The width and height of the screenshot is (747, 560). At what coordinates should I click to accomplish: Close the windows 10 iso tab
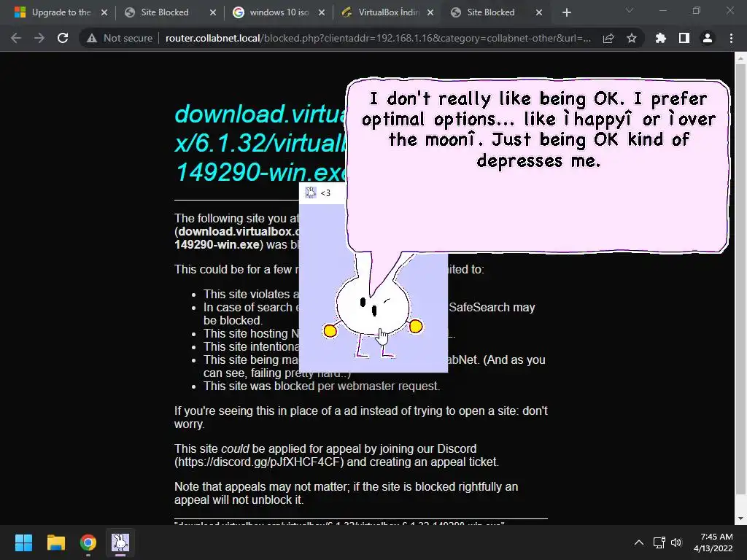point(322,12)
